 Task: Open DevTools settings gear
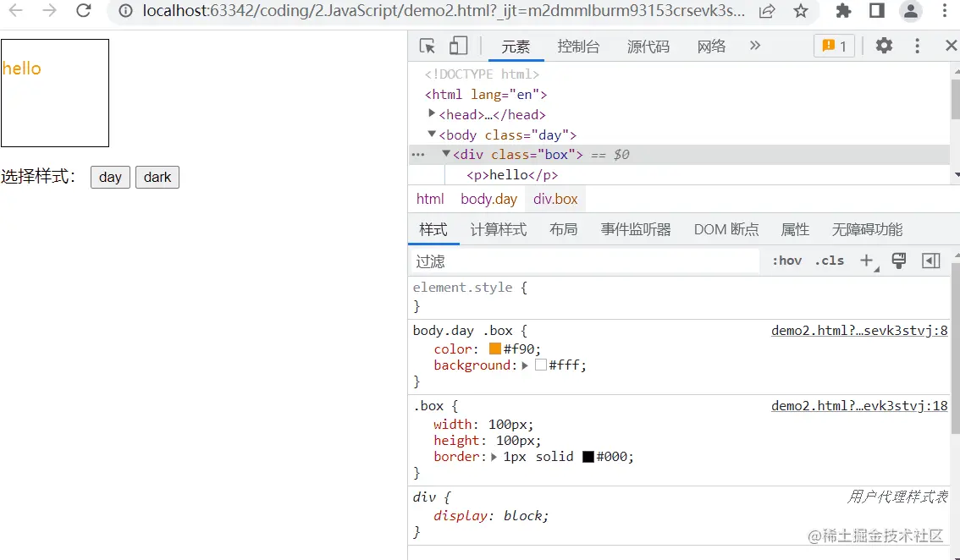point(884,46)
